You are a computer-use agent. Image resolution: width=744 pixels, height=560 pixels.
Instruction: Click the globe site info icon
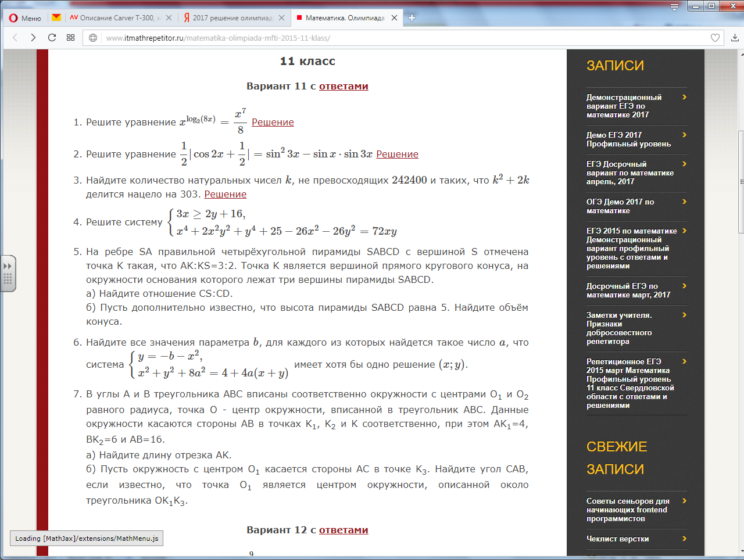[x=93, y=38]
